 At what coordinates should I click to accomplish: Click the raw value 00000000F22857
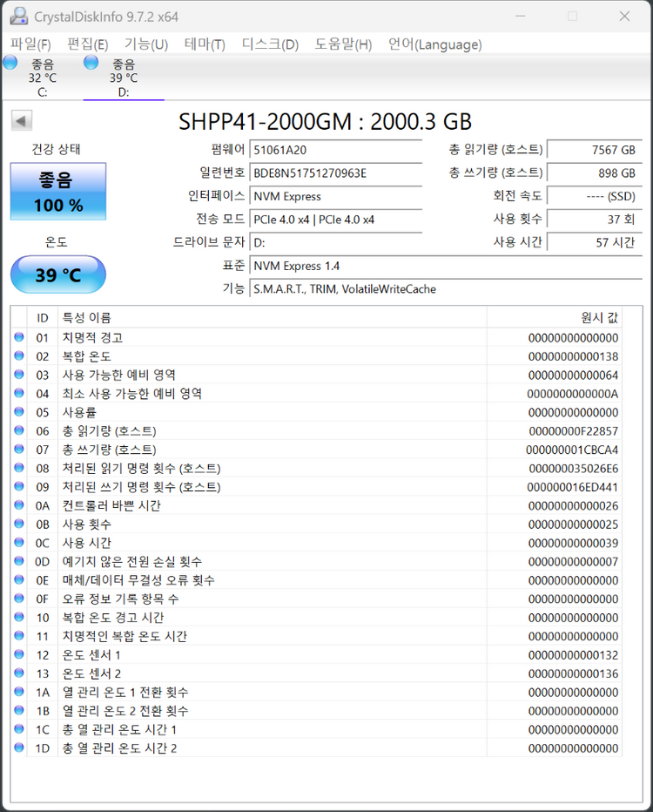(573, 431)
